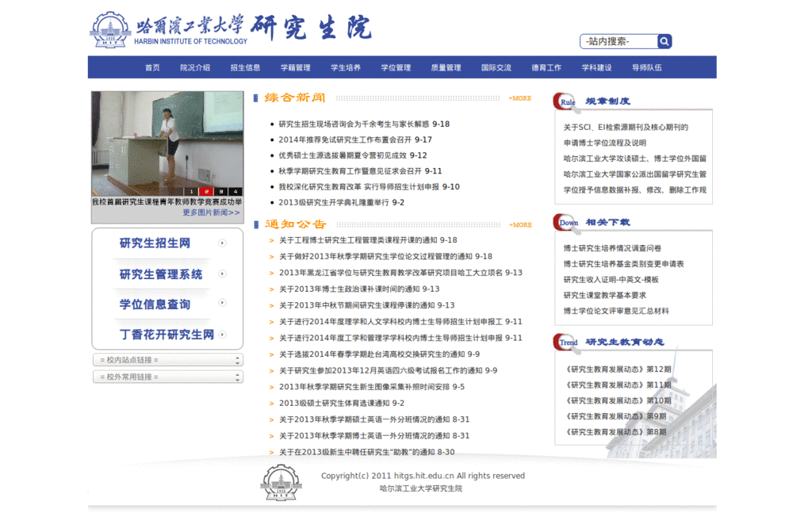Open 德育工作 menu item
812x513 pixels.
pyautogui.click(x=546, y=68)
